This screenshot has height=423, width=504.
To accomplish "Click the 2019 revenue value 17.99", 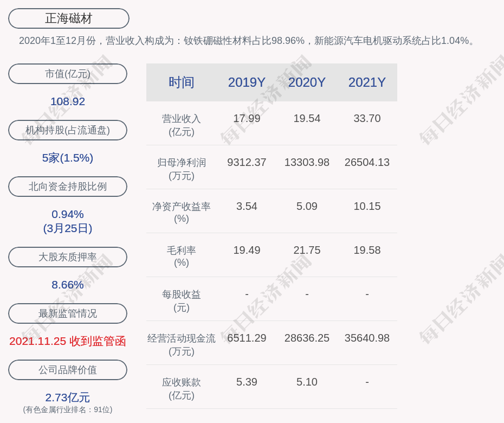I will tap(247, 118).
